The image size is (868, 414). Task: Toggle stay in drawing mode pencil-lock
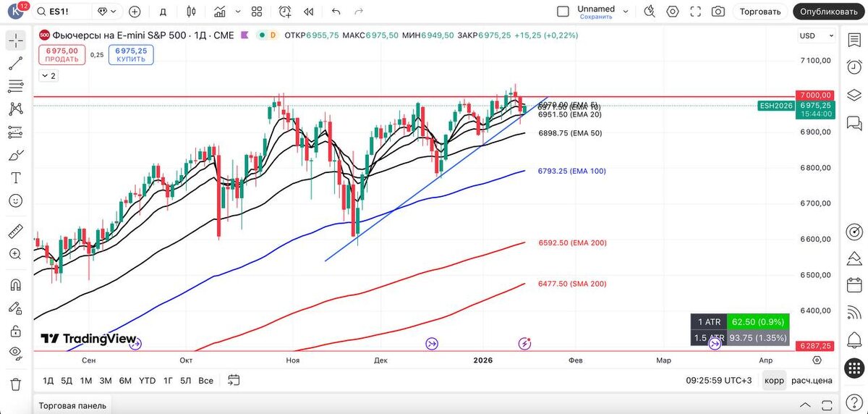pyautogui.click(x=15, y=308)
